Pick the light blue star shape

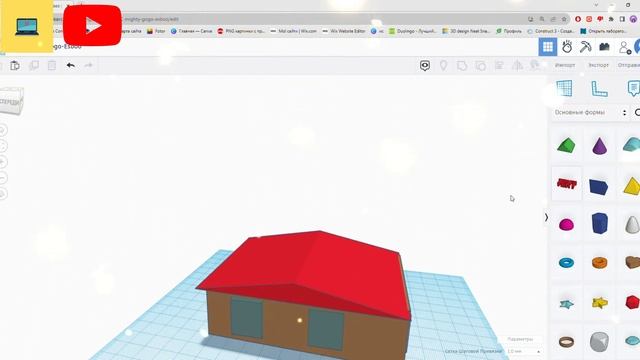567,304
